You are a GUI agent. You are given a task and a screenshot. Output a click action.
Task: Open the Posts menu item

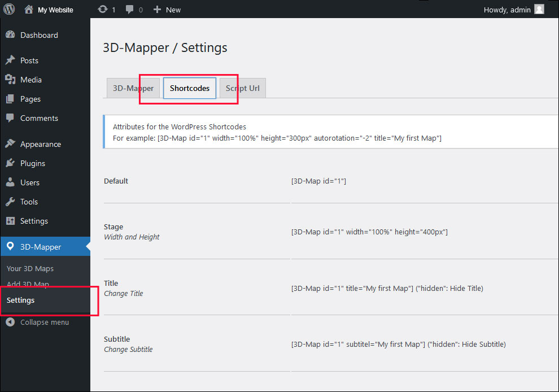click(x=29, y=60)
